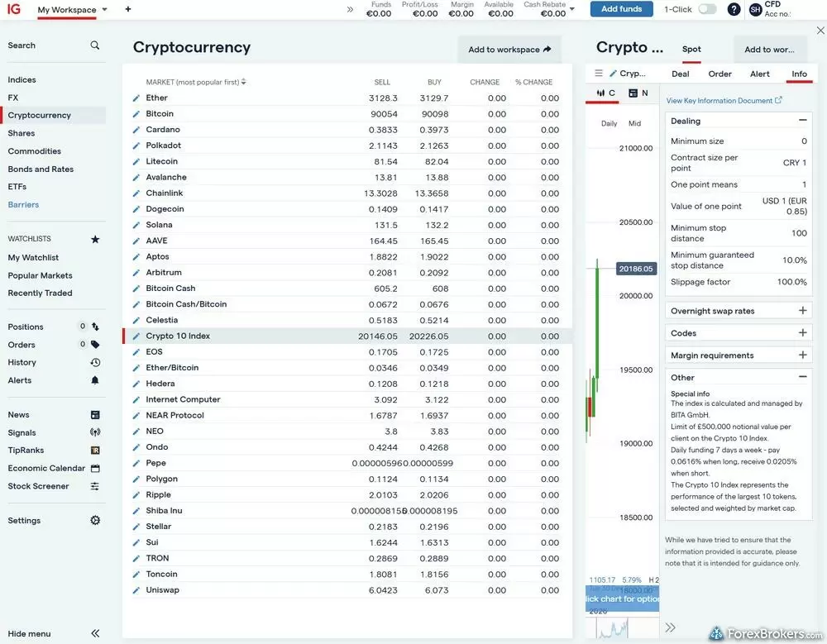Click the Economic Calendar icon
Viewport: 827px width, 644px height.
pyautogui.click(x=95, y=469)
